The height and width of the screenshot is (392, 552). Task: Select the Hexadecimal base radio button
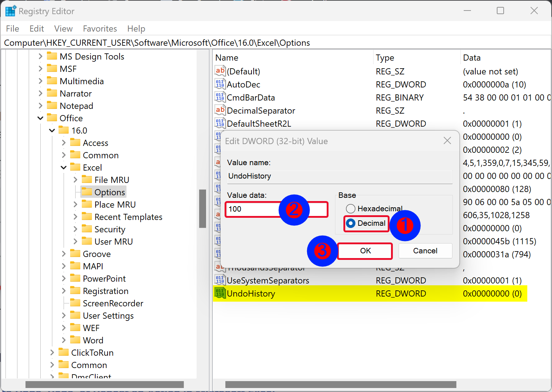(351, 209)
